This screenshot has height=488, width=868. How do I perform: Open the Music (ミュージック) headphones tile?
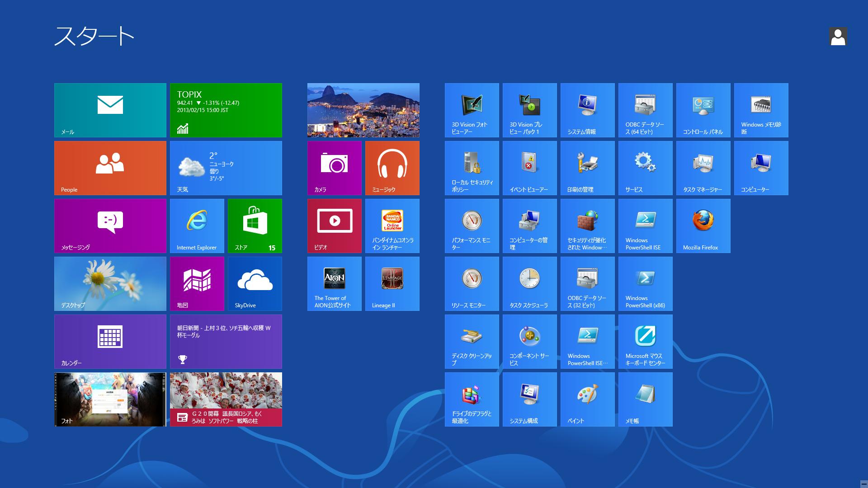coord(392,168)
